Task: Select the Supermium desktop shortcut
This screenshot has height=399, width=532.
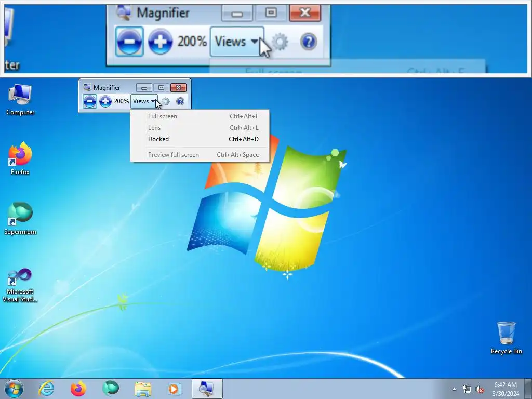Action: coord(20,219)
